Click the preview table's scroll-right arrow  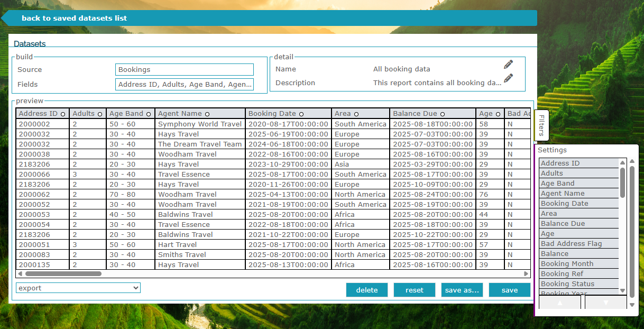[526, 274]
